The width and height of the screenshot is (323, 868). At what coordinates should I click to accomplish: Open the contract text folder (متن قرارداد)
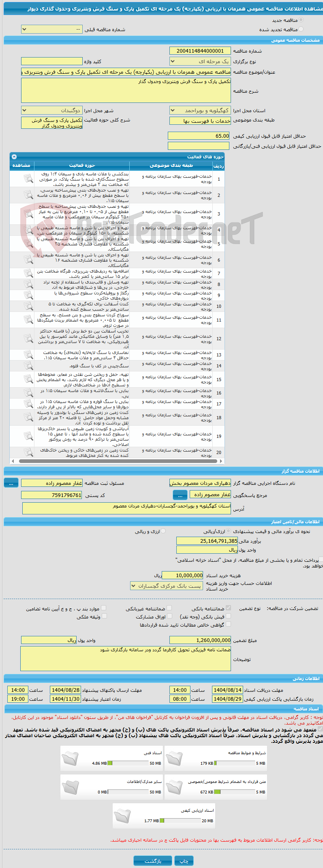pyautogui.click(x=174, y=787)
